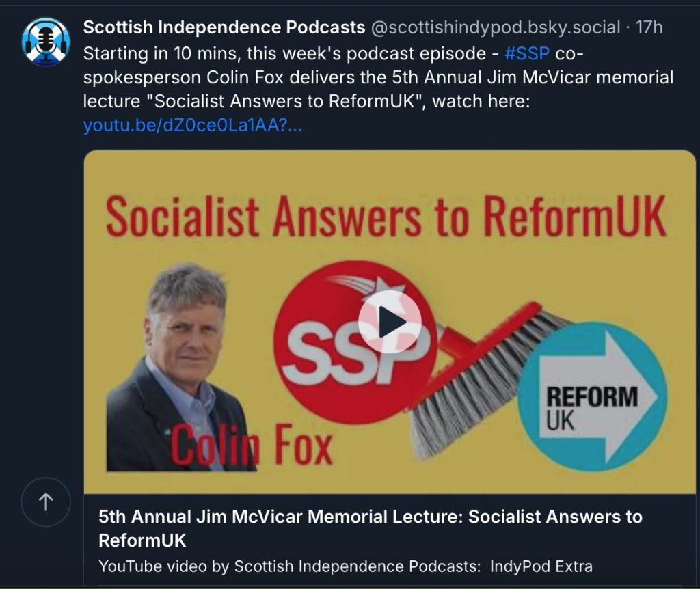Screen dimensions: 700x589
Task: Click the Reform UK arrow logo in thumbnail
Action: 593,396
